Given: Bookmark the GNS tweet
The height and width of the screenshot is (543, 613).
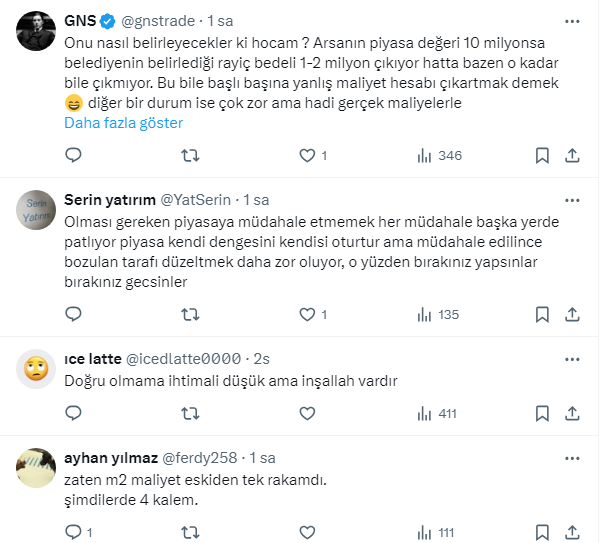Looking at the screenshot, I should 542,155.
